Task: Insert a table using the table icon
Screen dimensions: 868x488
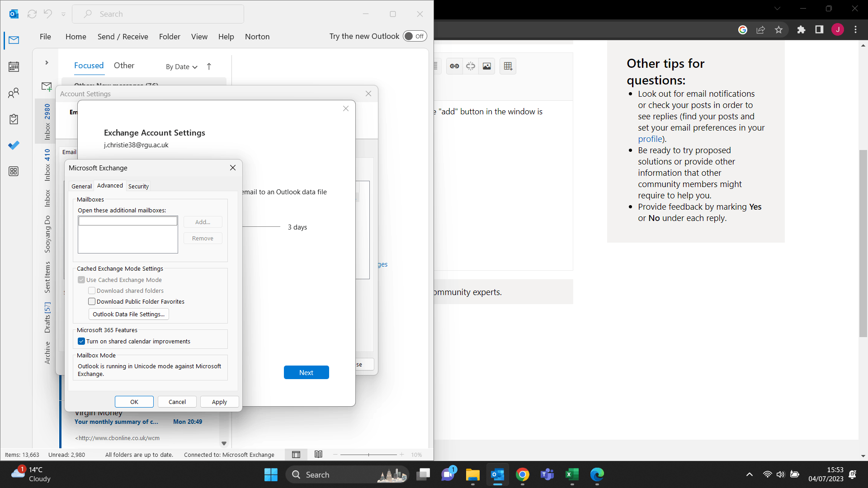Action: [x=508, y=66]
